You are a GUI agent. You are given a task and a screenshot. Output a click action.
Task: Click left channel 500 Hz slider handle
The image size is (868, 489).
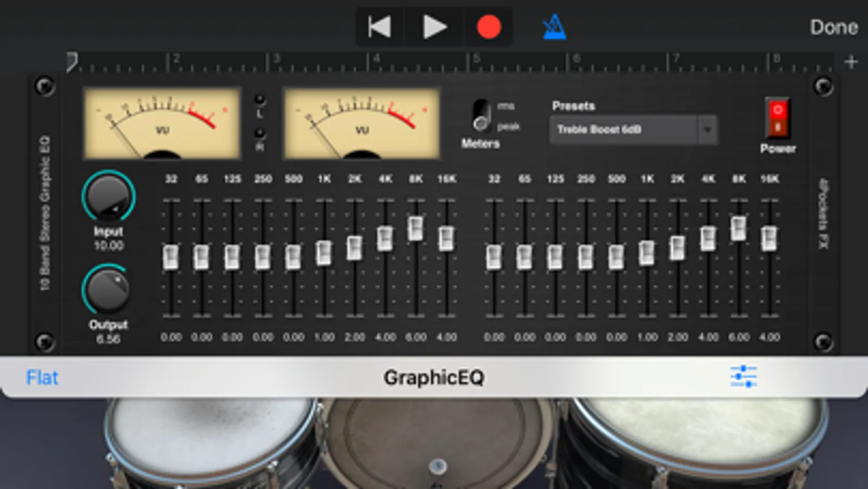[293, 257]
